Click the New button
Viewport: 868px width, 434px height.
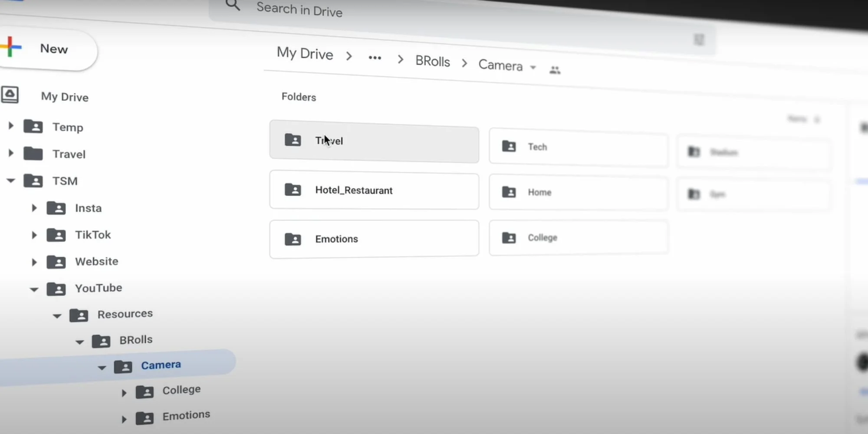click(48, 49)
